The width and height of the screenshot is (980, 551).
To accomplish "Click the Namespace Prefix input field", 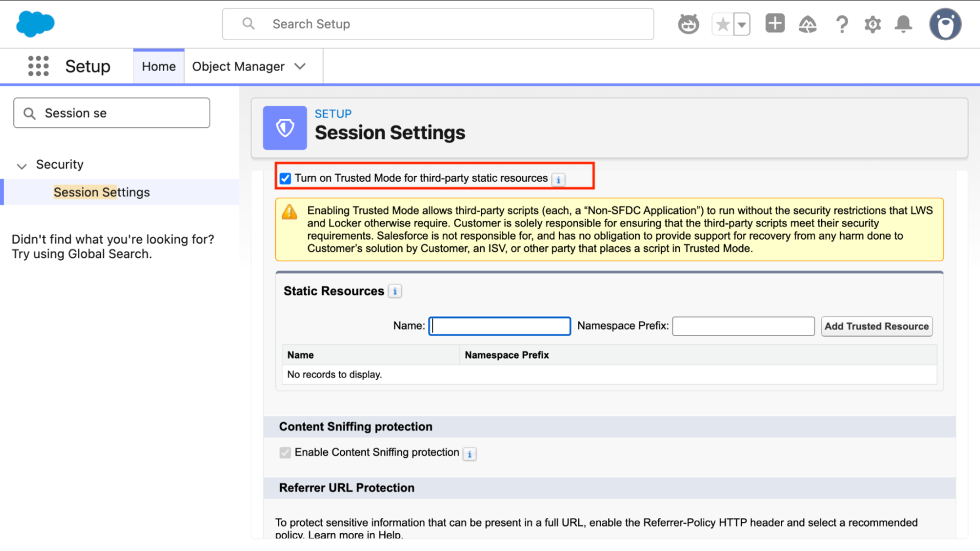I will [743, 326].
